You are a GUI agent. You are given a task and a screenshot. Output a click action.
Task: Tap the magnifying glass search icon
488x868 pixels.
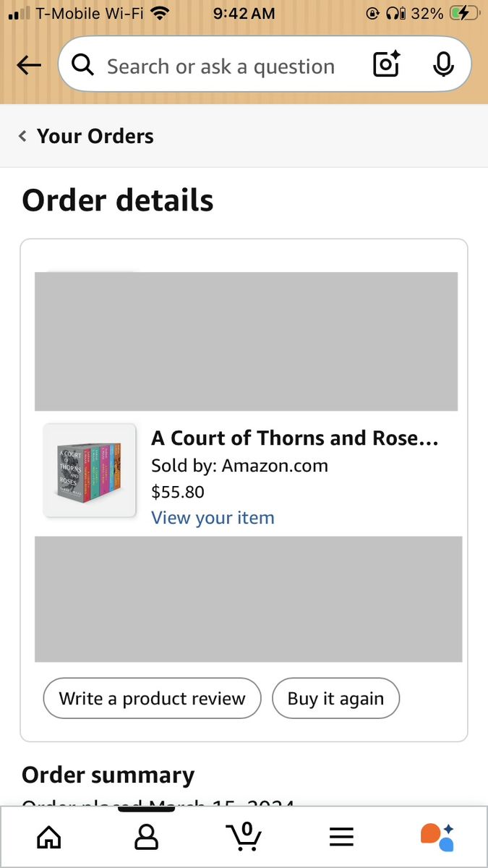[83, 66]
